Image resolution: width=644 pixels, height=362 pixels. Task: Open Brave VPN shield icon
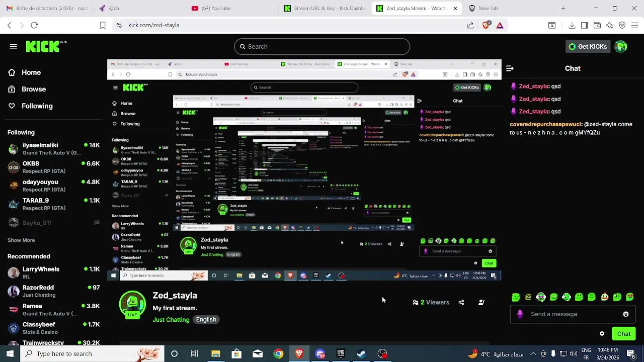pyautogui.click(x=622, y=25)
